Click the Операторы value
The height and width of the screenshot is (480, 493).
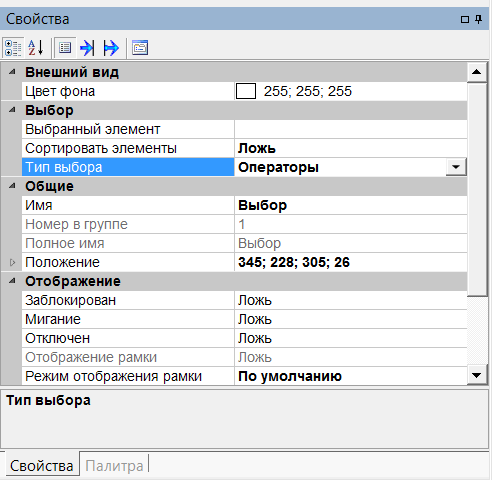tap(278, 167)
